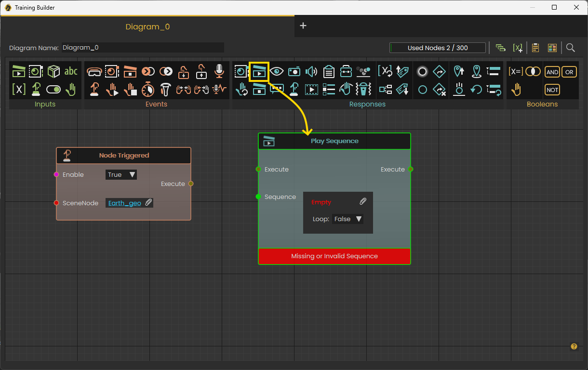Choose the green abc text input icon
This screenshot has width=588, height=370.
tap(71, 72)
